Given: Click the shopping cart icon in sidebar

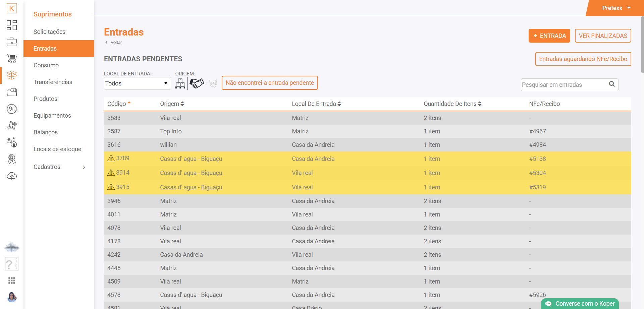Looking at the screenshot, I should coord(12,59).
